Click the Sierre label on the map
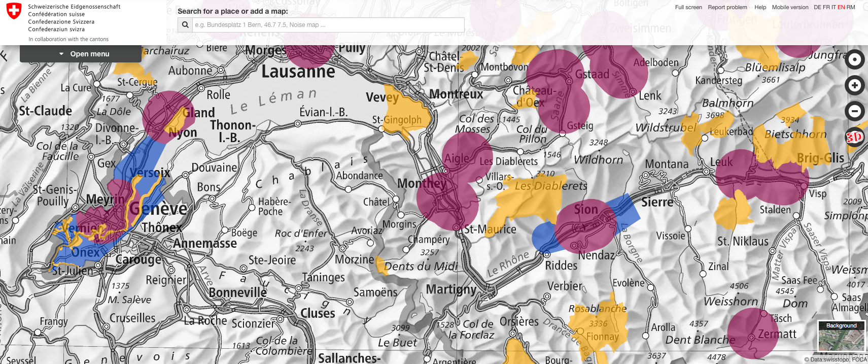Viewport: 868px width, 364px height. point(657,202)
